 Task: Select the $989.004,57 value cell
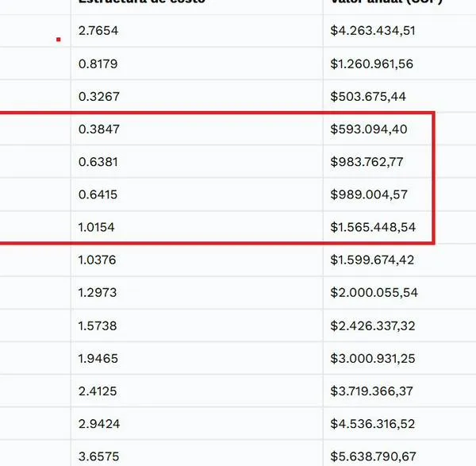pyautogui.click(x=369, y=194)
